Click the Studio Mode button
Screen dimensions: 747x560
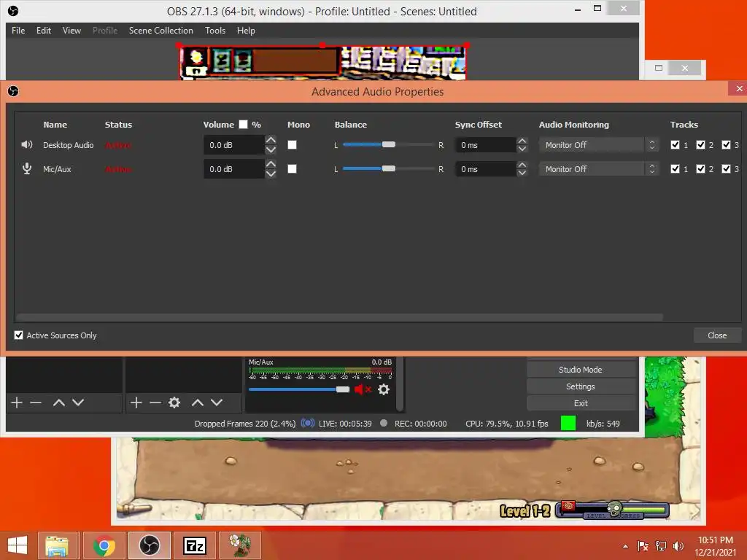coord(580,370)
